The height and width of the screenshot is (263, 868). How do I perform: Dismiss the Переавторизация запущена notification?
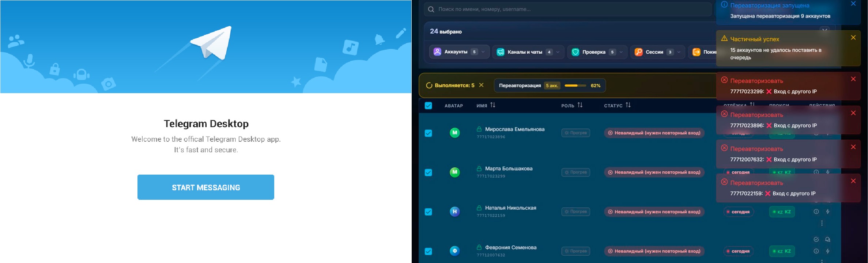[853, 4]
